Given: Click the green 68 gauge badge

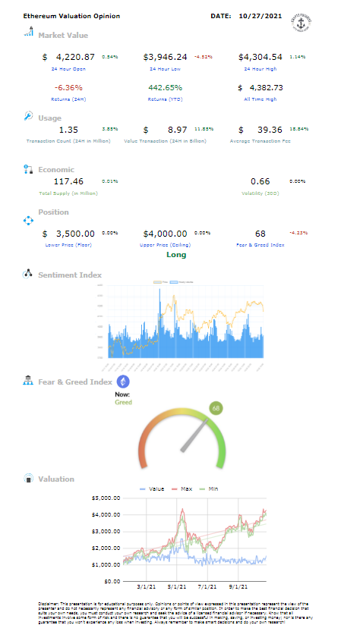Looking at the screenshot, I should coord(216,409).
